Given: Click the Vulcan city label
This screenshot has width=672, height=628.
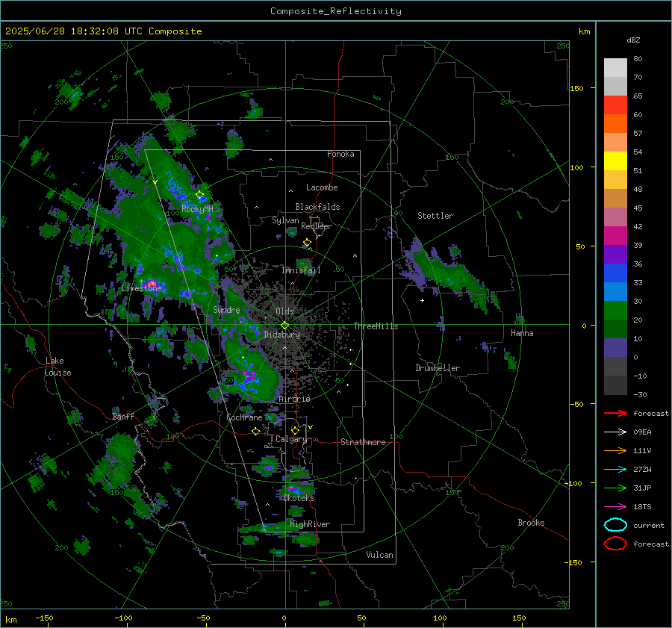Looking at the screenshot, I should [379, 555].
